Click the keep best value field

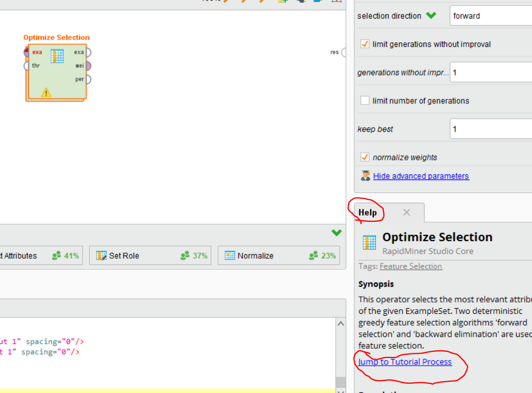click(x=490, y=129)
